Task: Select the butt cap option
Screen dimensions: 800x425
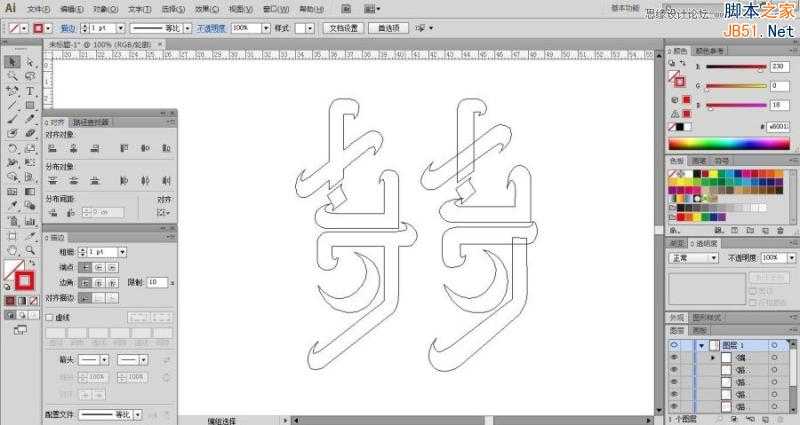Action: pos(85,267)
